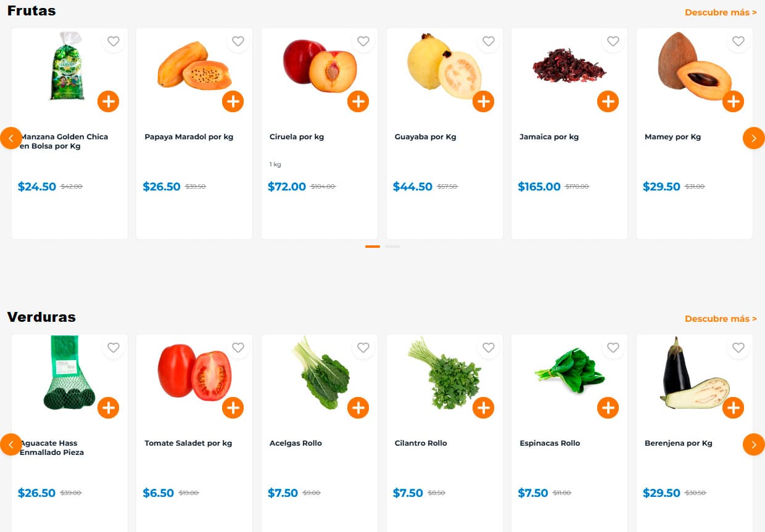This screenshot has height=532, width=765.
Task: Go to previous Frutas carousel items
Action: tap(10, 138)
